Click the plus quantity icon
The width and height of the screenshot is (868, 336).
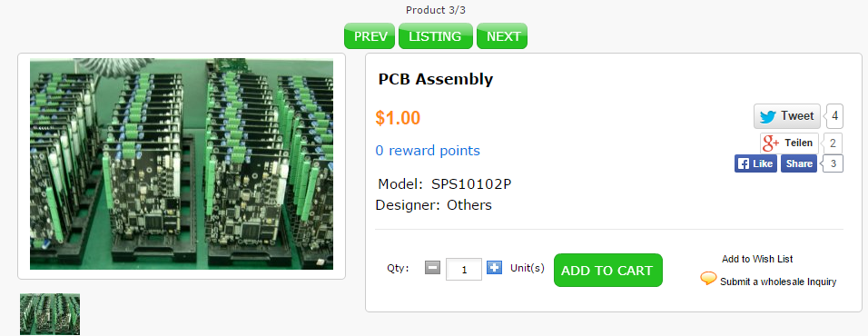[494, 268]
